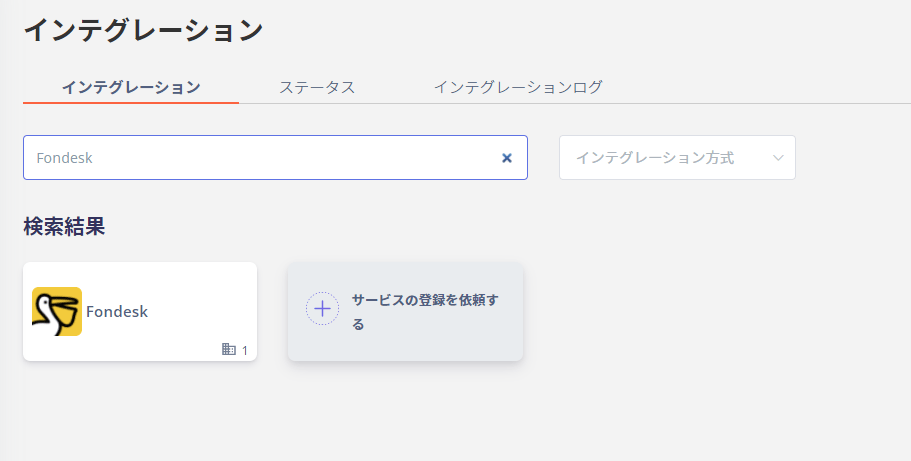Click the search field containing Fondesk
Screen dimensions: 911x461
click(x=275, y=158)
